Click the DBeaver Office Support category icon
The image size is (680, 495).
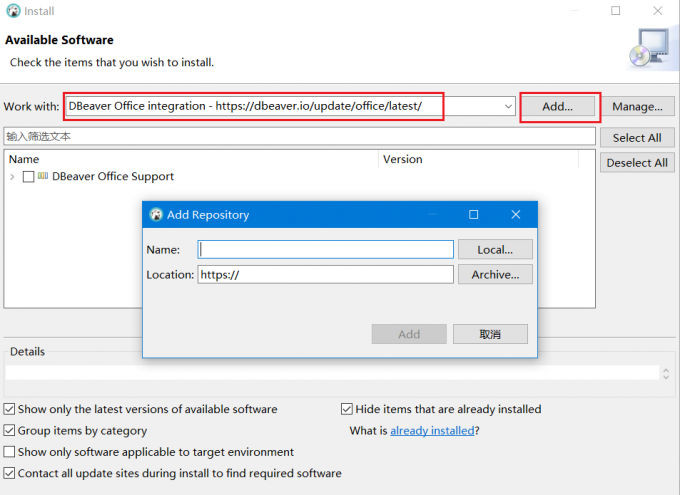coord(43,176)
